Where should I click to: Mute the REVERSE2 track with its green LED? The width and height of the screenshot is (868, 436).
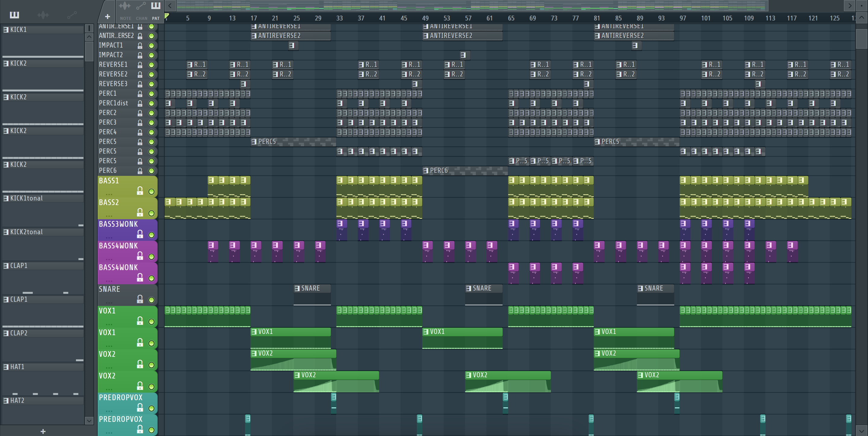152,74
